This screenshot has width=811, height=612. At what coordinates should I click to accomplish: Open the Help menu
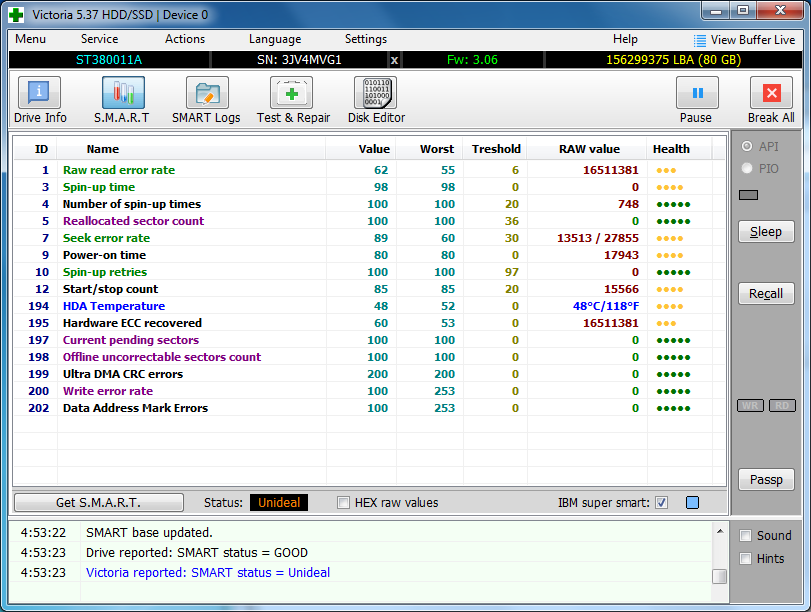[625, 39]
